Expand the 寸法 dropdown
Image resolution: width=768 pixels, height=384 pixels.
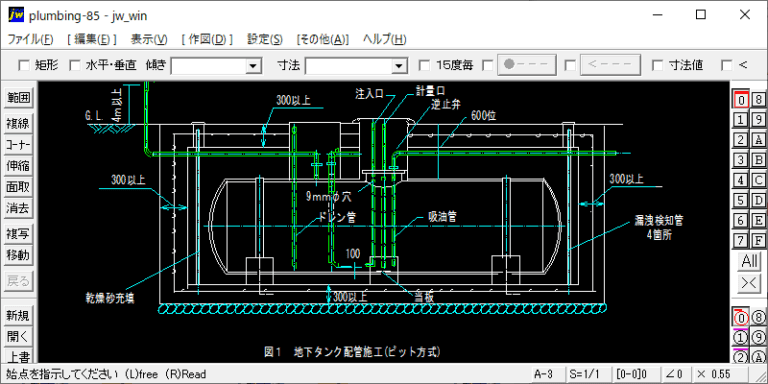click(399, 66)
